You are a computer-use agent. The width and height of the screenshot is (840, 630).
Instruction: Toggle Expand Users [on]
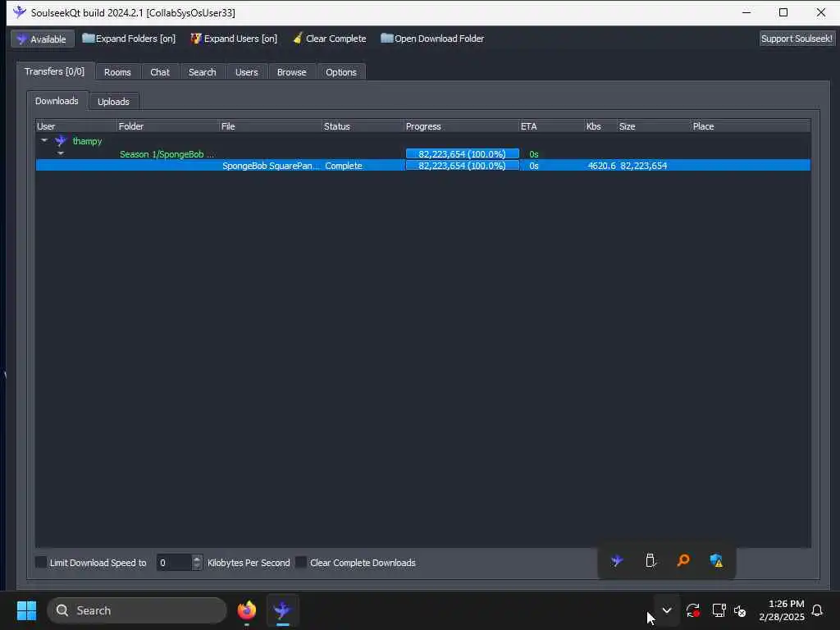234,39
